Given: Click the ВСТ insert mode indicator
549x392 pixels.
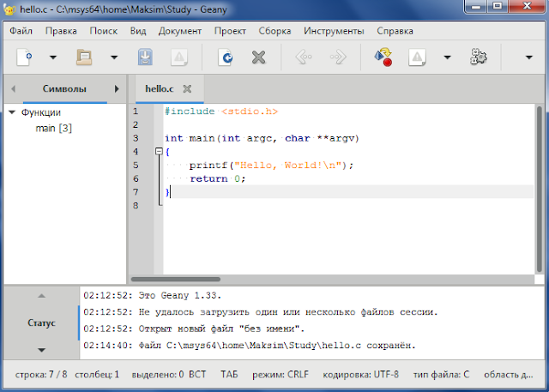Looking at the screenshot, I should tap(197, 375).
